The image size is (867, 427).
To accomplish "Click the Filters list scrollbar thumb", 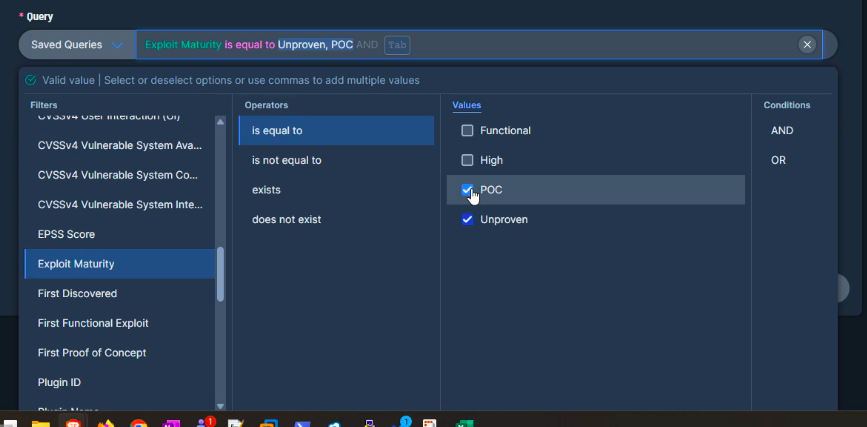I will (221, 273).
